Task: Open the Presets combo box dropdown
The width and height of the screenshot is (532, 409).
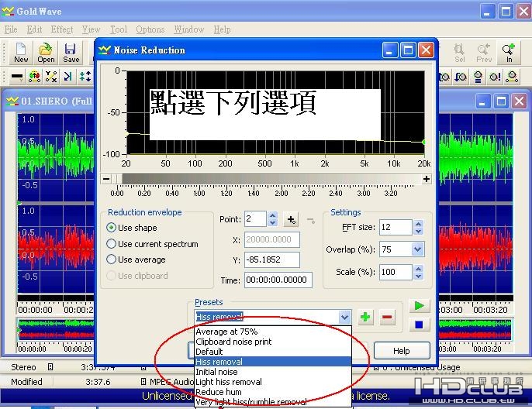Action: [x=344, y=317]
